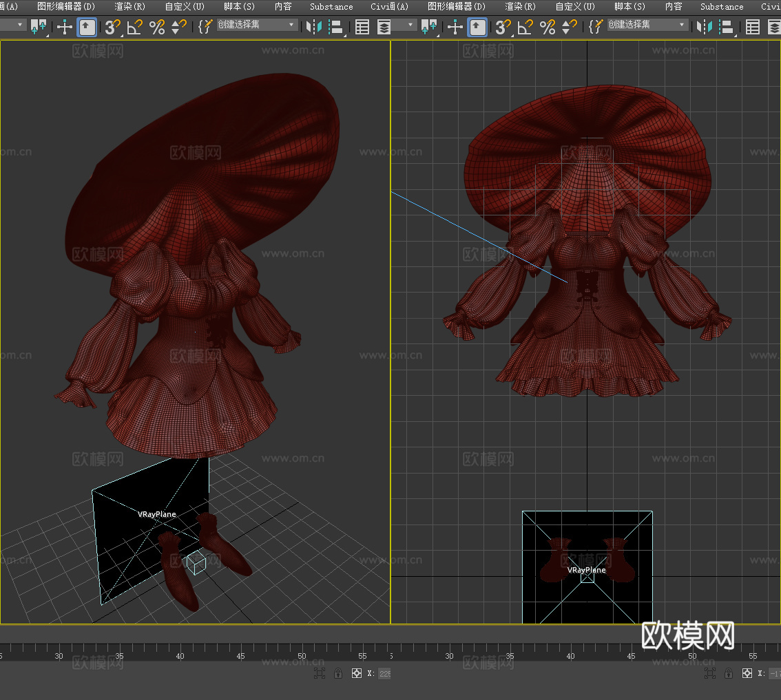Viewport: 781px width, 700px height.
Task: Open Edit Named Selection Sets, left toolbar
Action: (205, 27)
